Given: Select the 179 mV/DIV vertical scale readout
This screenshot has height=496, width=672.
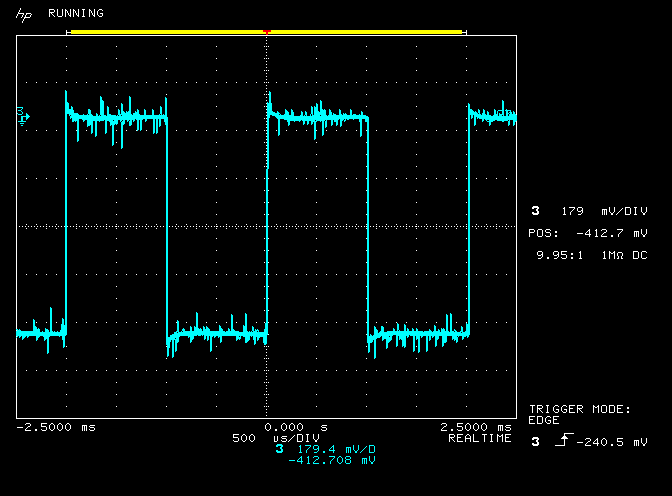Looking at the screenshot, I should click(x=589, y=211).
